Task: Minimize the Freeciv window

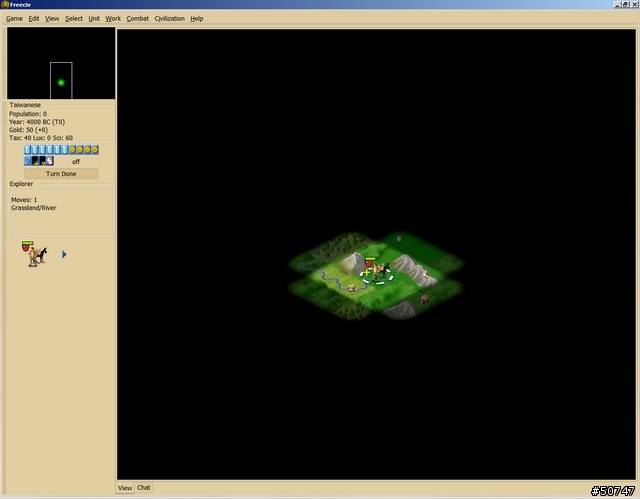Action: pyautogui.click(x=618, y=4)
